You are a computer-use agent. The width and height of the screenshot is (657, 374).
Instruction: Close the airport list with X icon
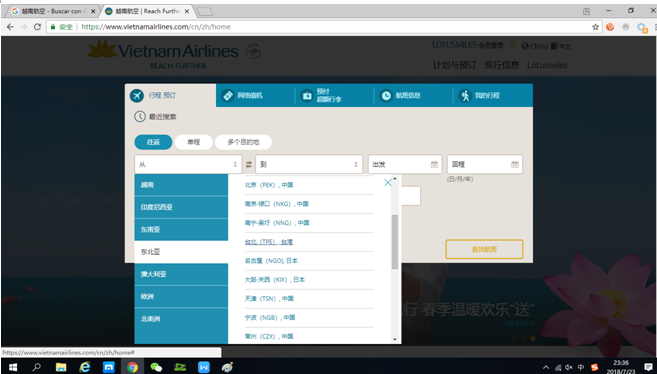tap(388, 182)
